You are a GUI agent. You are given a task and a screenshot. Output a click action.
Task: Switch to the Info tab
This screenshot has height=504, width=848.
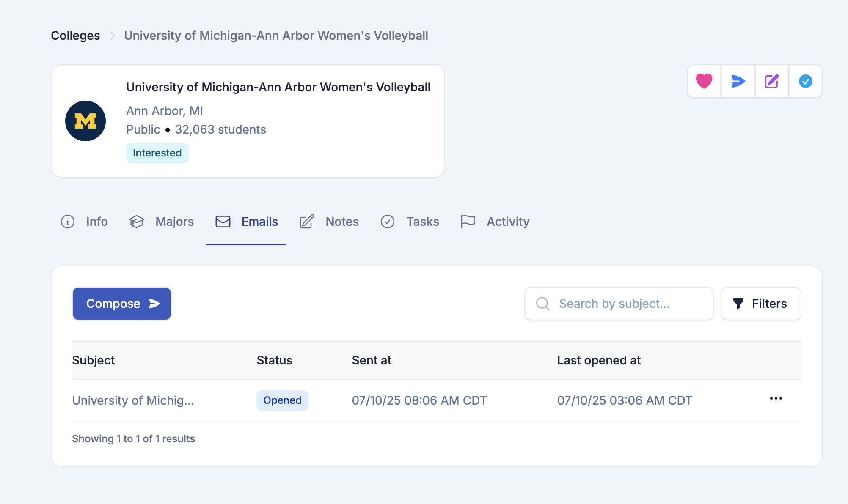(x=84, y=222)
